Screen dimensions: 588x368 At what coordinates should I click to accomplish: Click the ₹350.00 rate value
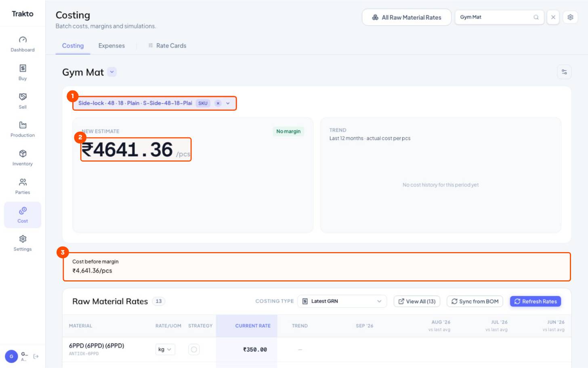coord(255,350)
